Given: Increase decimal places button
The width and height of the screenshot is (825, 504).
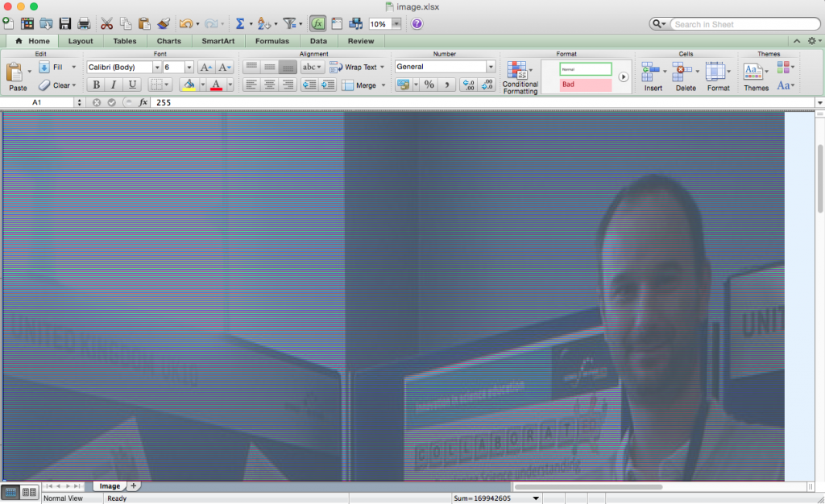Looking at the screenshot, I should click(468, 85).
